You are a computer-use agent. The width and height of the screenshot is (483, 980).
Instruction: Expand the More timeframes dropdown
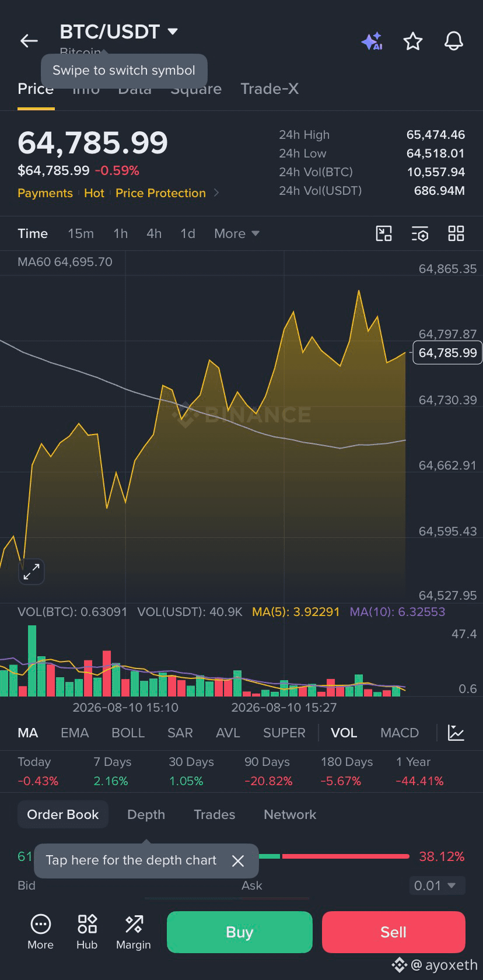(x=237, y=234)
